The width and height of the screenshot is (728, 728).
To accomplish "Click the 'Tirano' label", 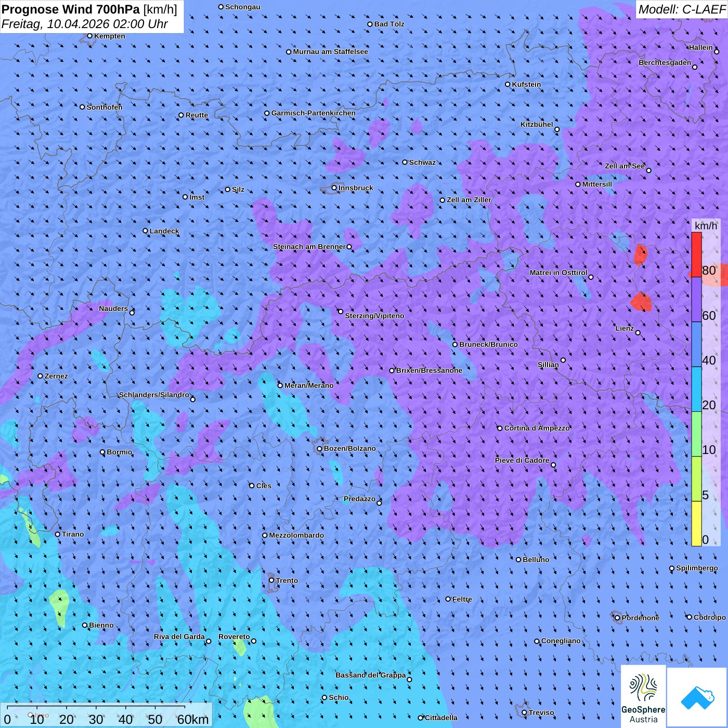I will click(73, 534).
